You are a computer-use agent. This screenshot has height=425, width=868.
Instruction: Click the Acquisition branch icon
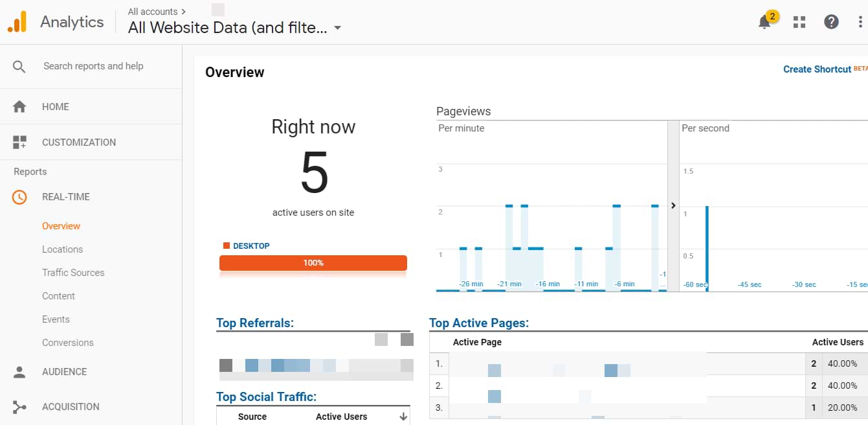click(19, 407)
